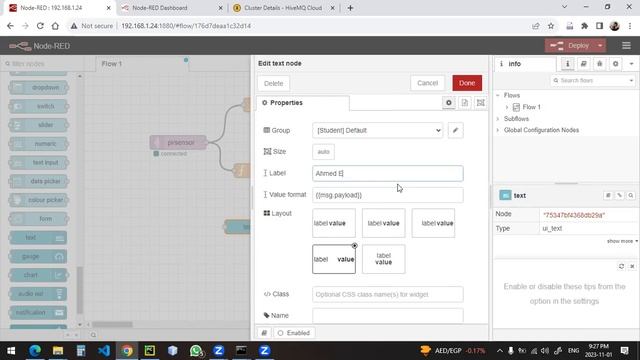Screen dimensions: 640x360
Task: Reload the browser page
Action: 40,26
